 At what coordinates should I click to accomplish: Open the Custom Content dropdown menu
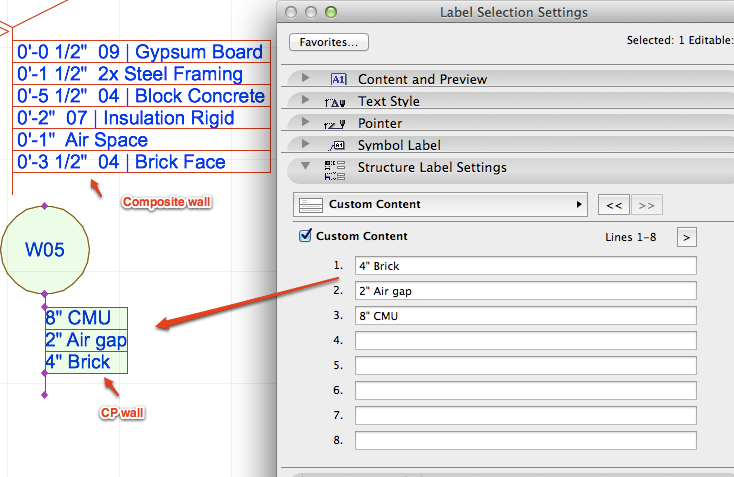tap(441, 205)
